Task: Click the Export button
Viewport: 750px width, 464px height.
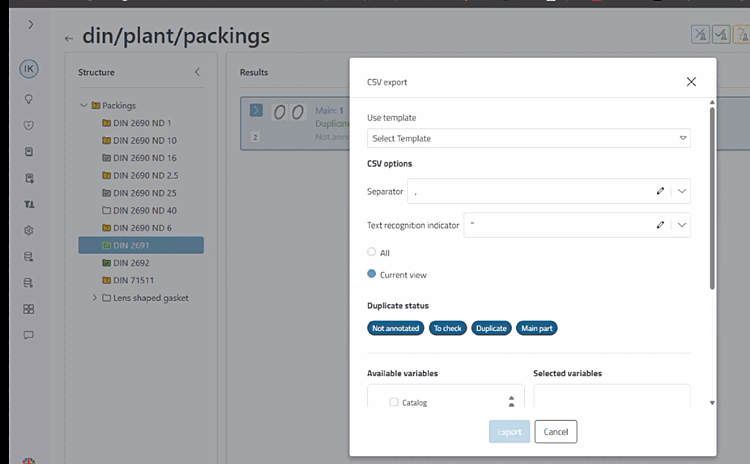Action: (509, 431)
